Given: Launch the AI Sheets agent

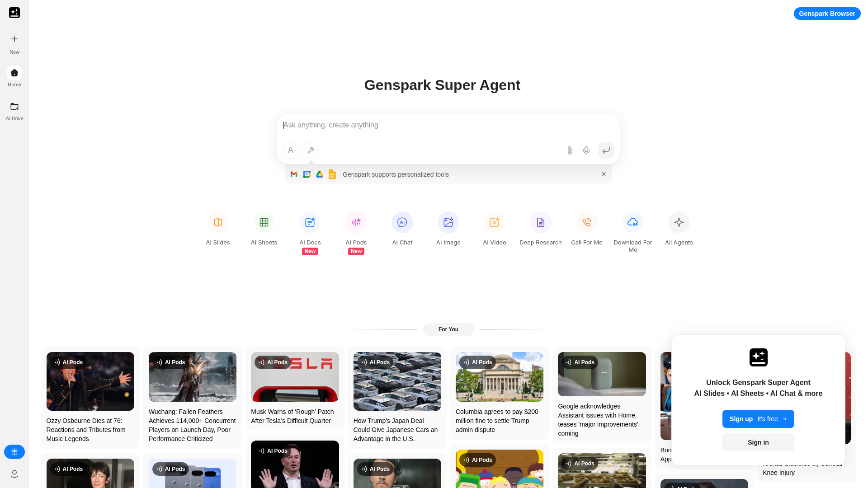Looking at the screenshot, I should click(264, 222).
